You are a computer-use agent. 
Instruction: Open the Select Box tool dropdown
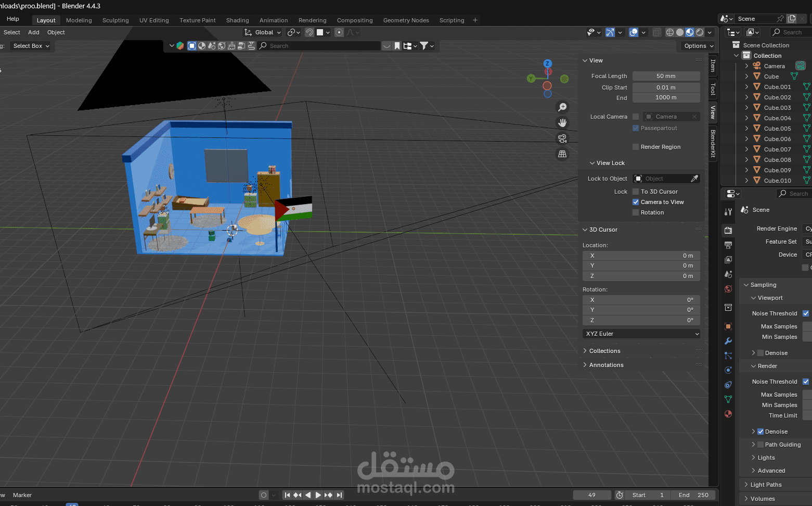pyautogui.click(x=31, y=46)
